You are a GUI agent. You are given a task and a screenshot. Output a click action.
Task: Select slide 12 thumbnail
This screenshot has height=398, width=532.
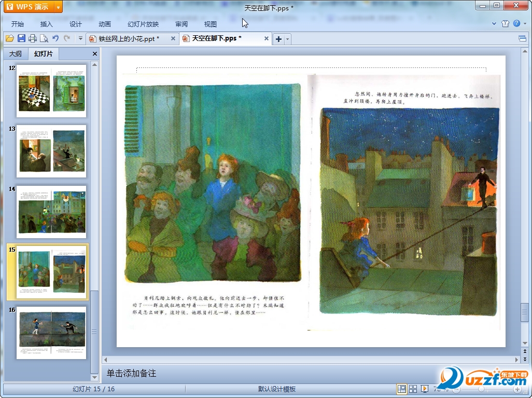click(51, 91)
